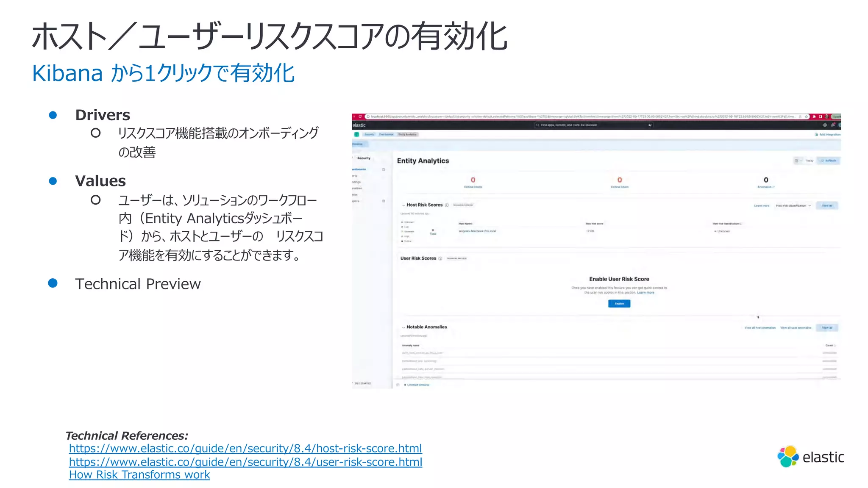This screenshot has width=868, height=488.
Task: Click the Unknown risk classification value
Action: (x=722, y=231)
